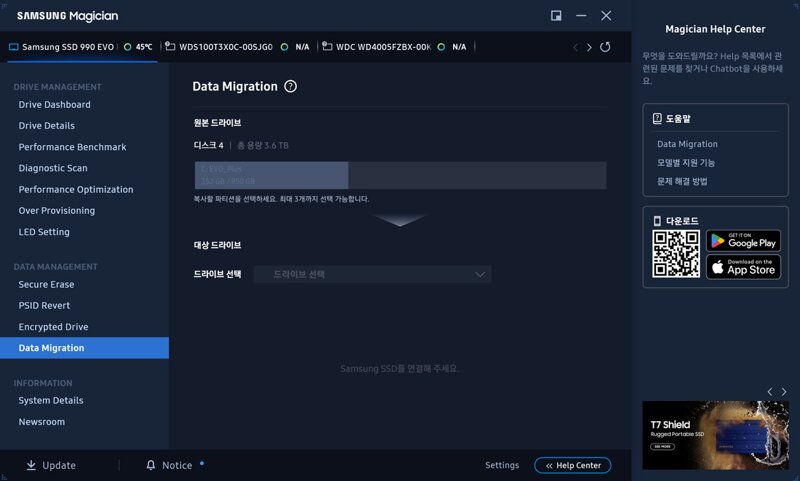Open Encrypted Drive
The height and width of the screenshot is (481, 800).
pyautogui.click(x=54, y=327)
